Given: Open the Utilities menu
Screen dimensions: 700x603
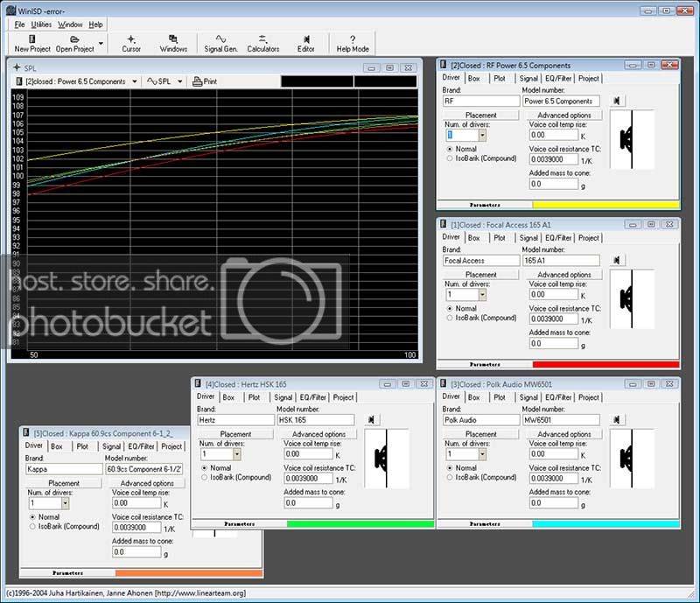Looking at the screenshot, I should tap(41, 25).
